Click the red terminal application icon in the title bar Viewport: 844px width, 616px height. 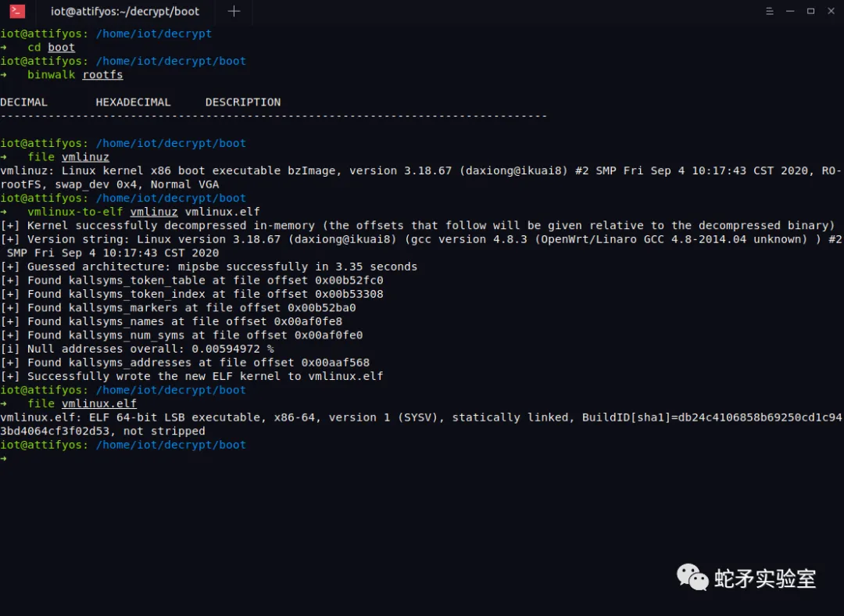pyautogui.click(x=17, y=11)
